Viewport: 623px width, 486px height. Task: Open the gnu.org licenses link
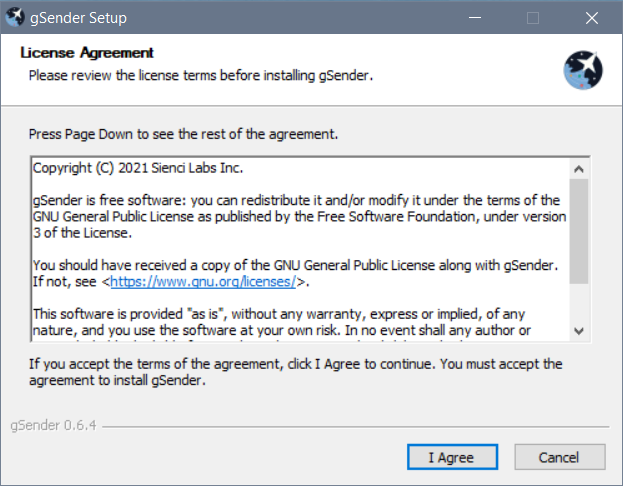(203, 282)
